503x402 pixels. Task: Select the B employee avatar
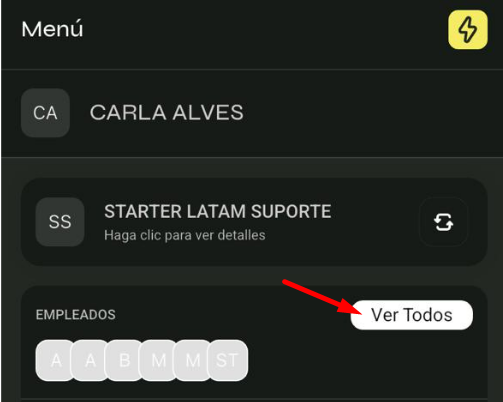(124, 360)
